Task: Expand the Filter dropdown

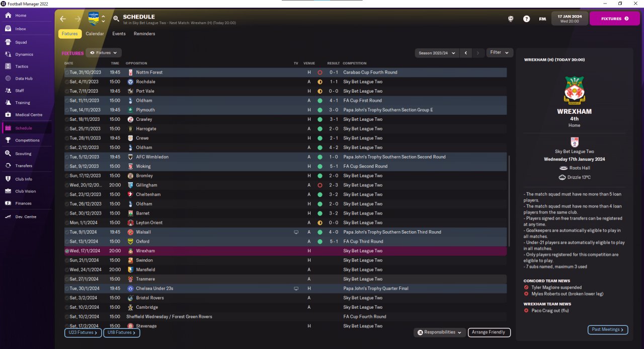Action: 500,52
